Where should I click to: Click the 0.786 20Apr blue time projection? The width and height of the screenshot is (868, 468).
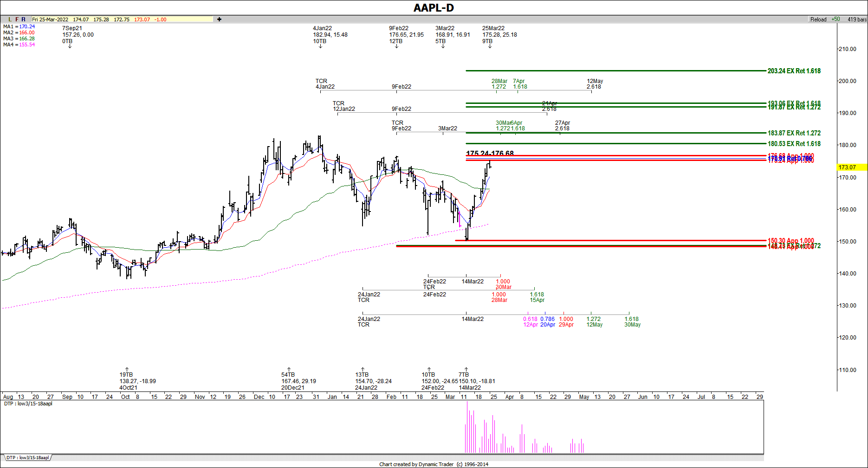click(548, 322)
